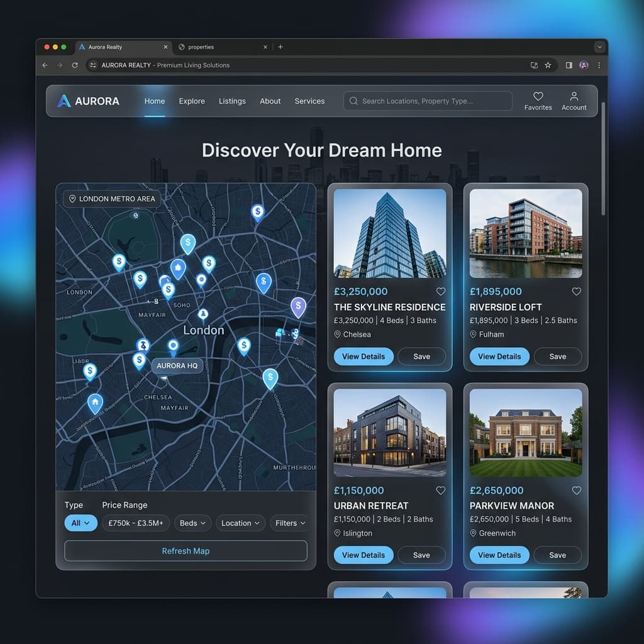The width and height of the screenshot is (644, 644).
Task: Go to Explore in navbar
Action: (x=192, y=101)
